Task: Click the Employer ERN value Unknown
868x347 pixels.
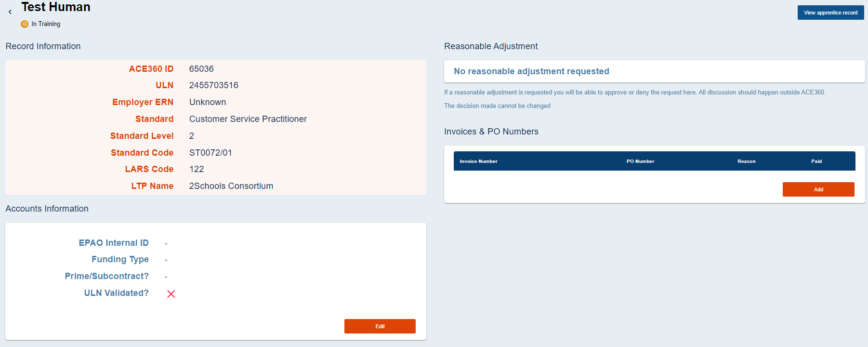Action: (208, 102)
